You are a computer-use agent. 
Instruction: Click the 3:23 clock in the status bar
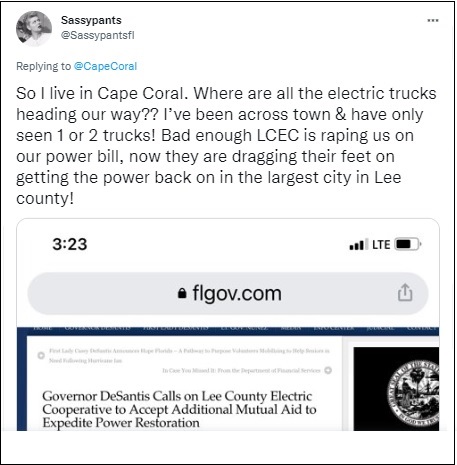[x=70, y=244]
